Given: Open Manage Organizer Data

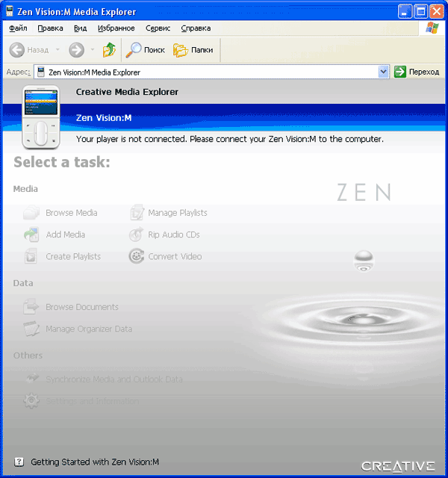Looking at the screenshot, I should click(89, 329).
